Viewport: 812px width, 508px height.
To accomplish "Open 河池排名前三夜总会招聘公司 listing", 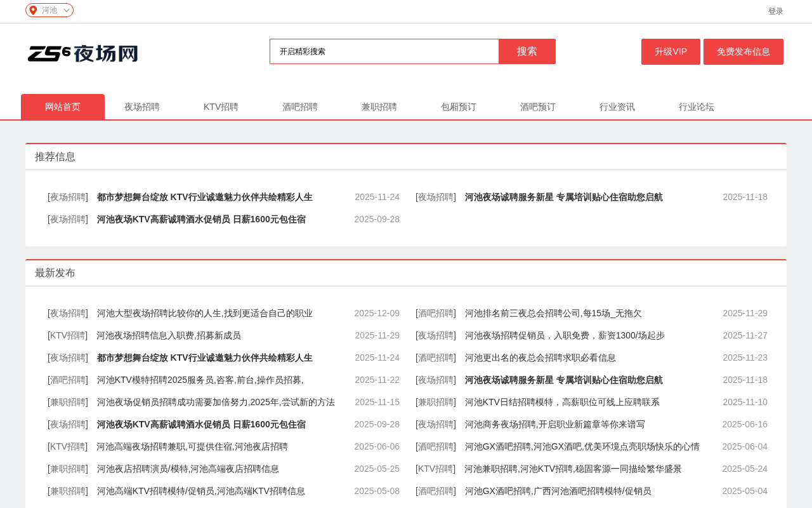I will [553, 313].
